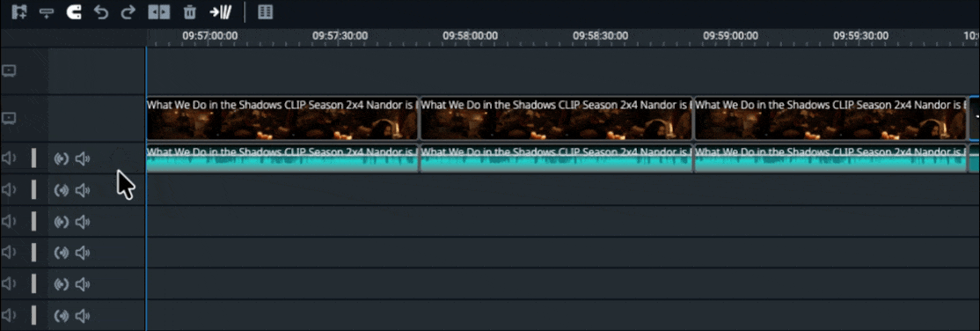Screen dimensions: 980x331
Task: Click the surround icon on second audio track
Action: point(62,189)
